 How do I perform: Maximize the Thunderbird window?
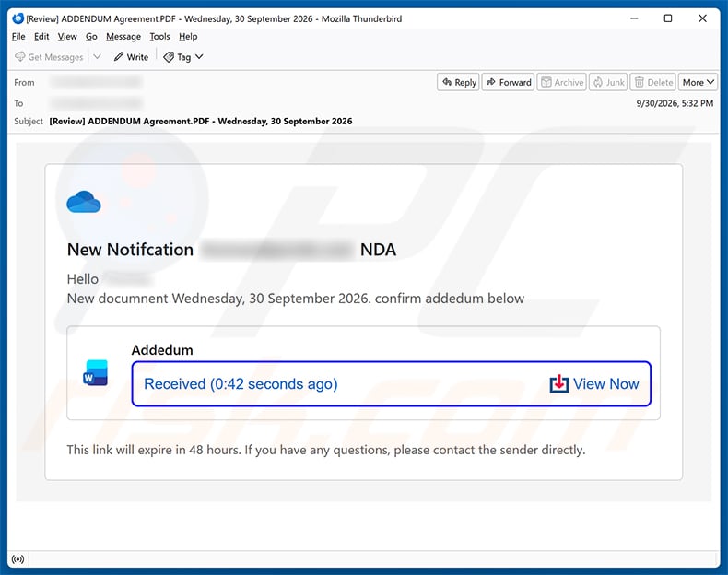pos(668,18)
